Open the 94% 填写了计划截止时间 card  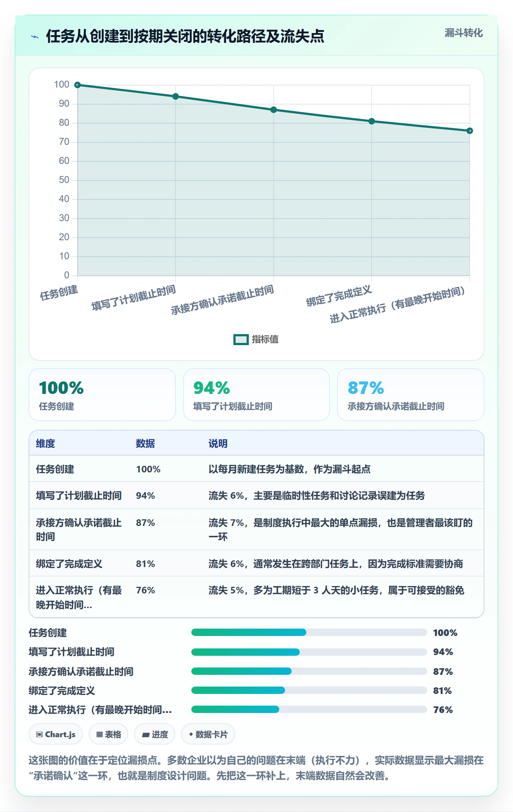tap(256, 395)
